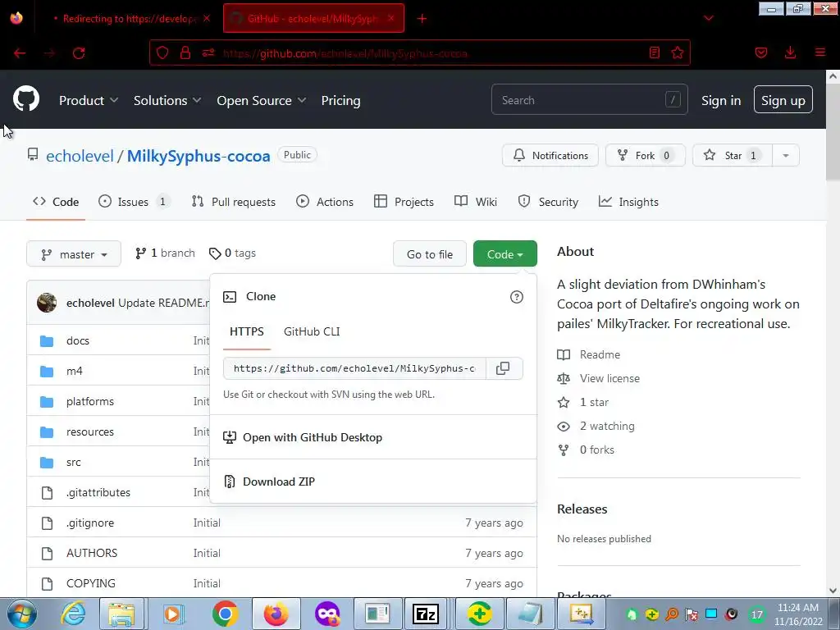
Task: Switch to the Wiki tab
Action: [x=476, y=202]
